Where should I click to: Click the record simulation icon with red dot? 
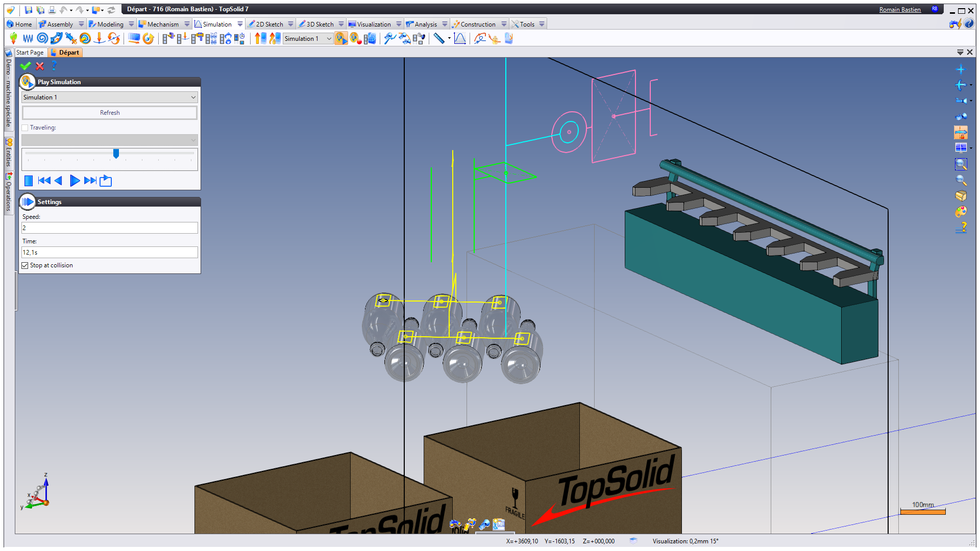[356, 38]
